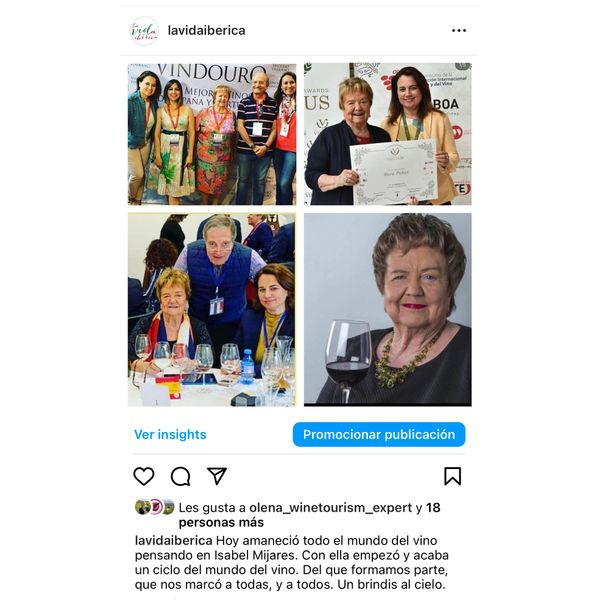Click the certificate held in the photo
Screen dimensions: 600x600
pos(394,172)
